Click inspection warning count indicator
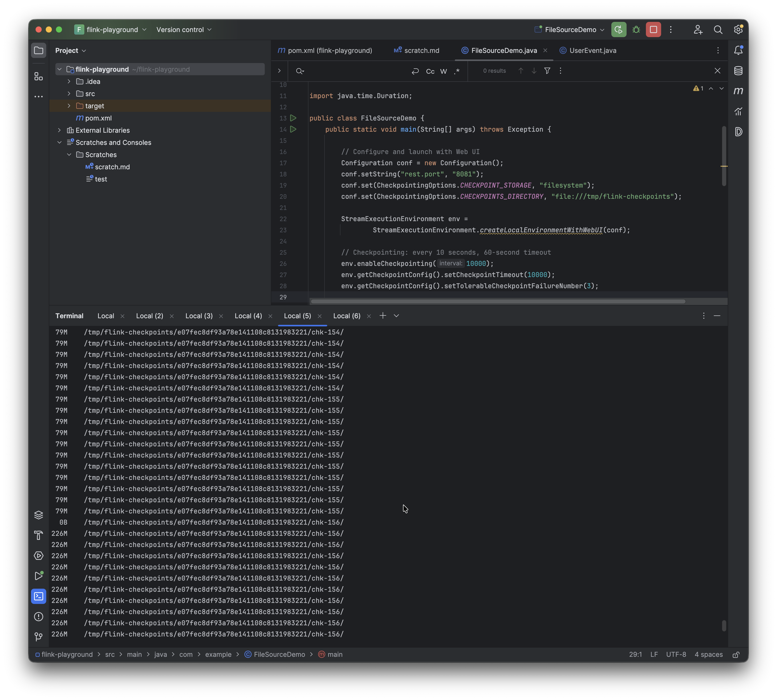777x700 pixels. (698, 88)
